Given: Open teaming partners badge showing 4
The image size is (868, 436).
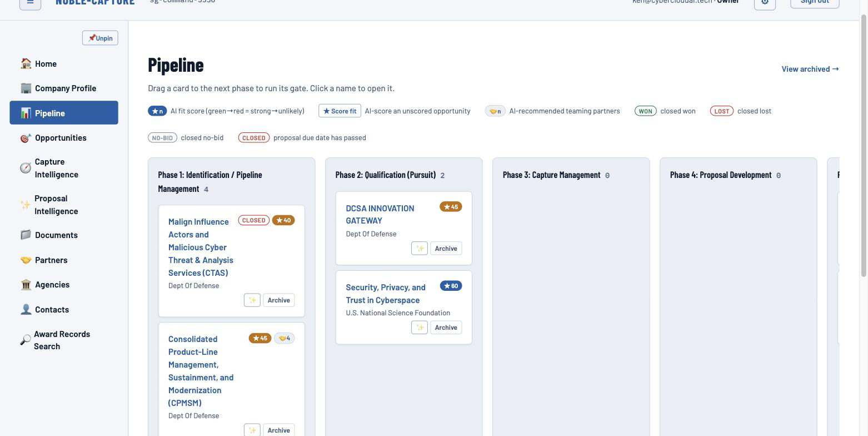Looking at the screenshot, I should pos(285,338).
